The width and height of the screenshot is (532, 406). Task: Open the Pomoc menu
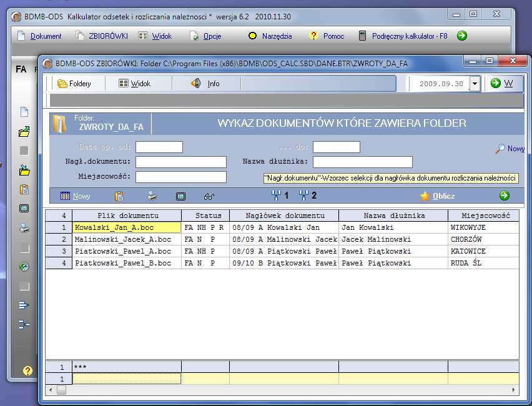click(327, 36)
